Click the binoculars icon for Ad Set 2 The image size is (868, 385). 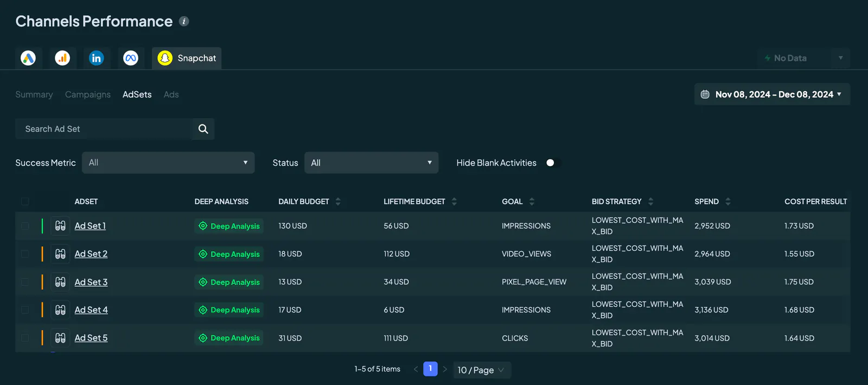(x=60, y=254)
